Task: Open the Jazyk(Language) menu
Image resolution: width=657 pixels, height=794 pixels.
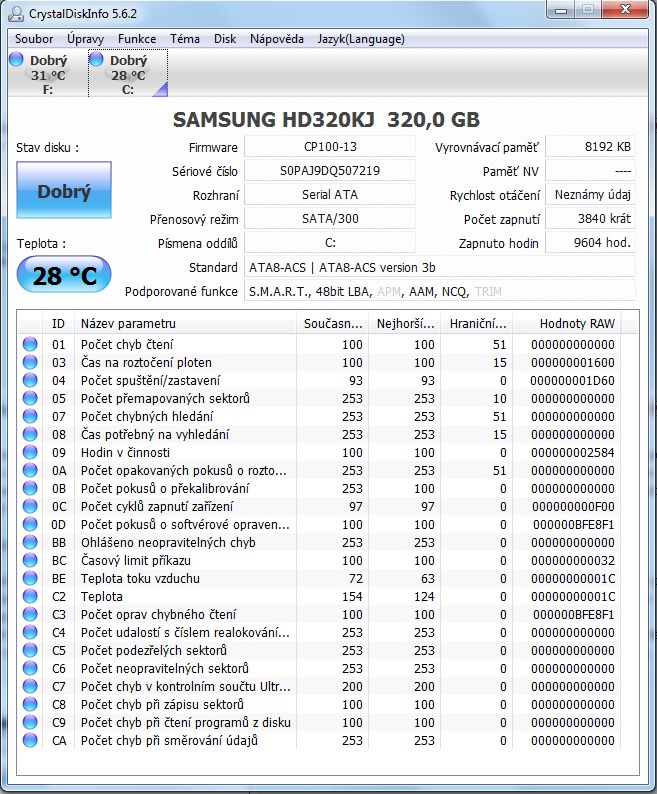Action: click(x=361, y=39)
